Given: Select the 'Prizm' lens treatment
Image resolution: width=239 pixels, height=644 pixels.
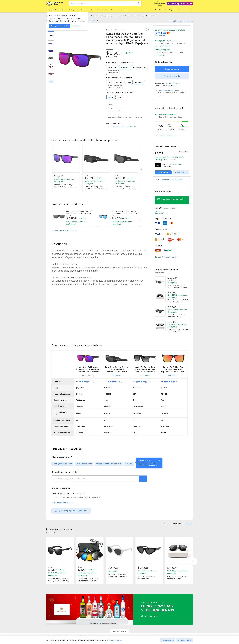Looking at the screenshot, I should coord(119,97).
